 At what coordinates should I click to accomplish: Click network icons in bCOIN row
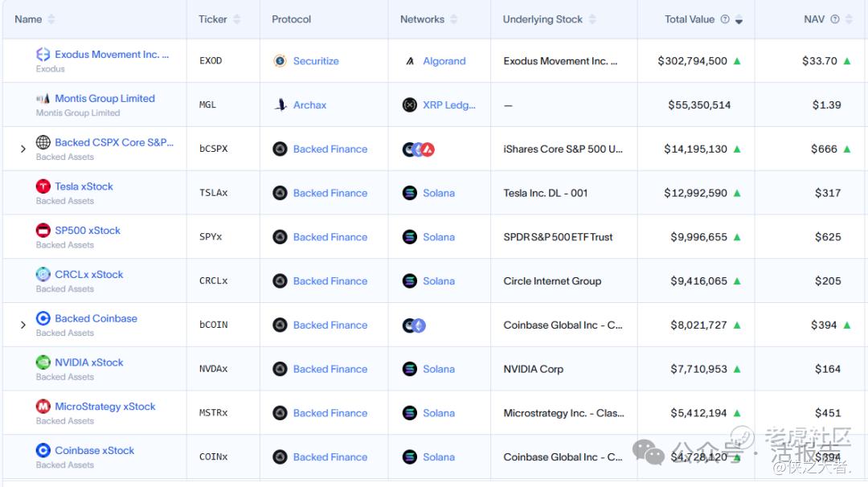point(414,325)
